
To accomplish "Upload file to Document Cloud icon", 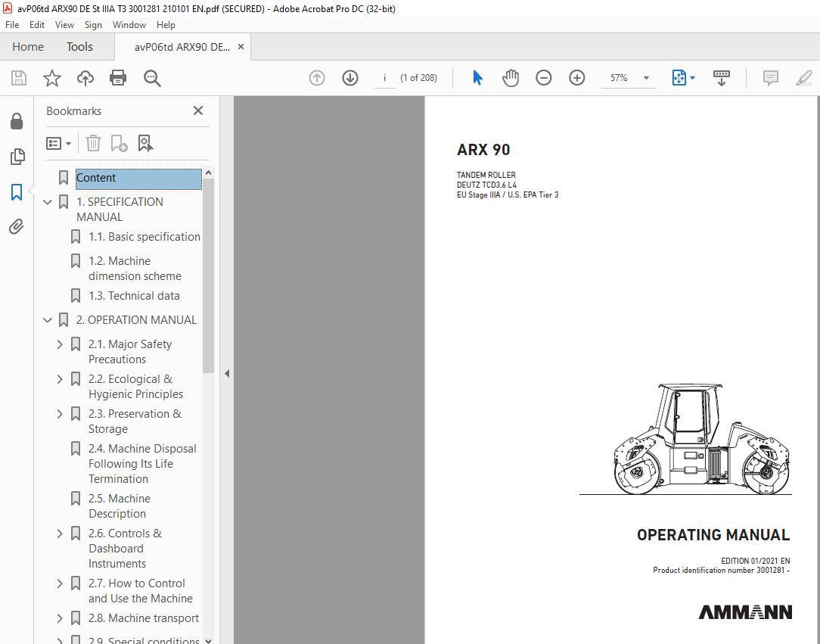I will point(85,78).
